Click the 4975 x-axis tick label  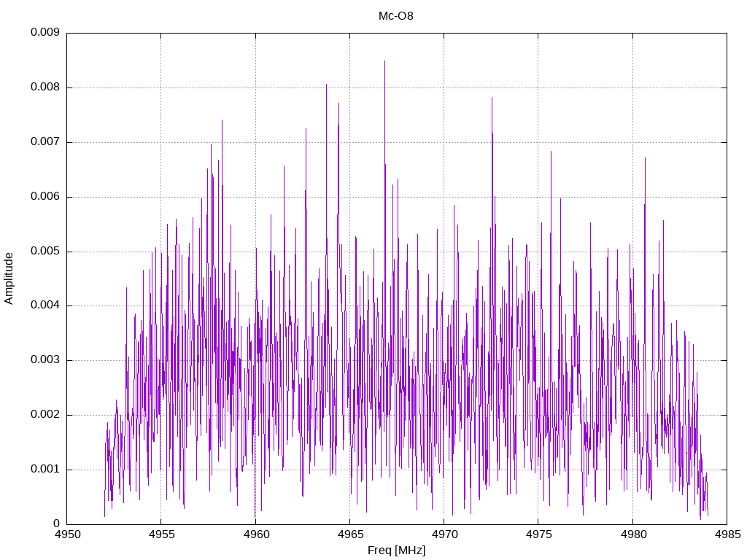point(538,534)
